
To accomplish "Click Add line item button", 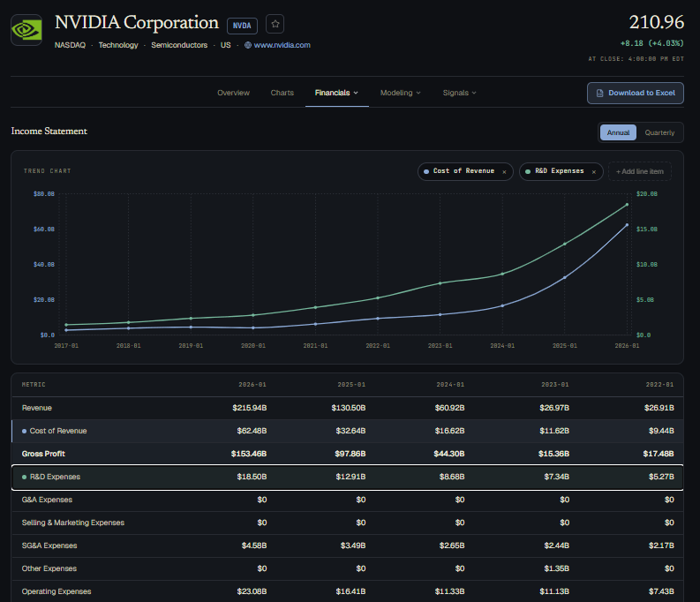I will 640,171.
